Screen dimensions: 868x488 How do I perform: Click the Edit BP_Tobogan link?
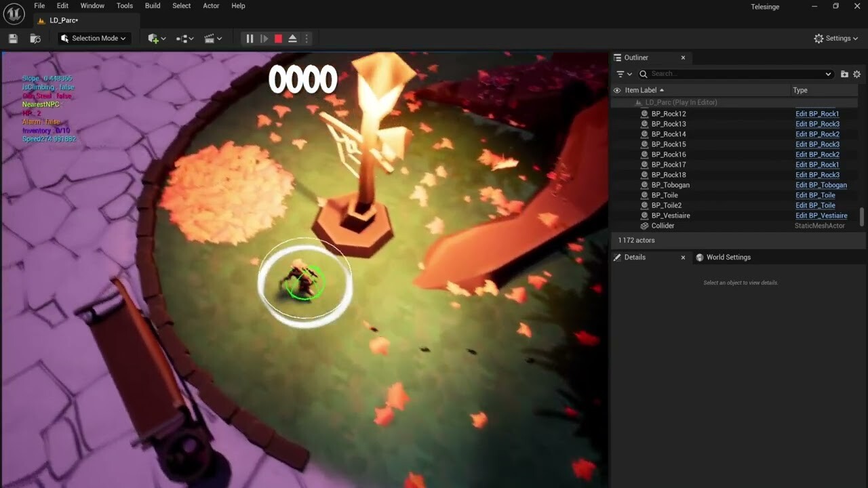click(821, 184)
